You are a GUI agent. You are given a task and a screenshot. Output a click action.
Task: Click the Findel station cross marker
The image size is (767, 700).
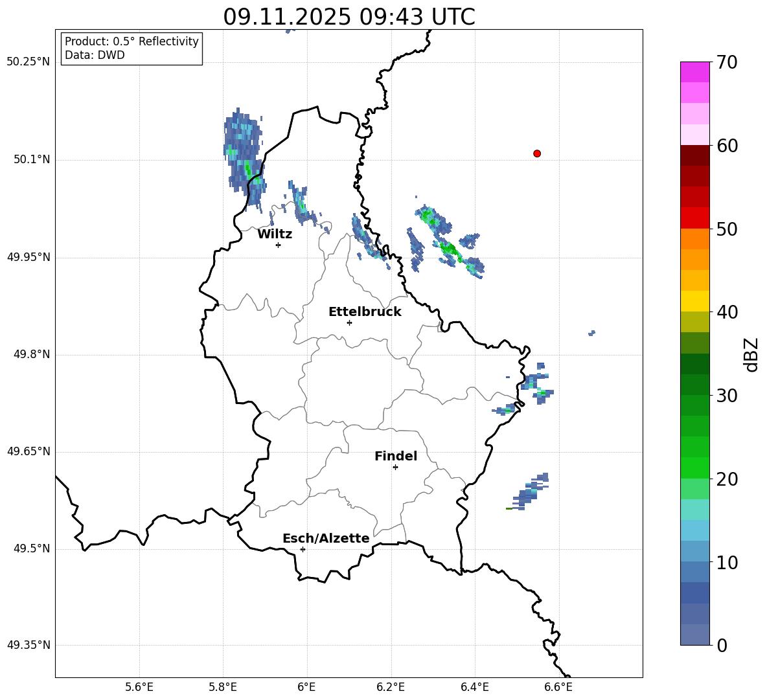pos(395,468)
